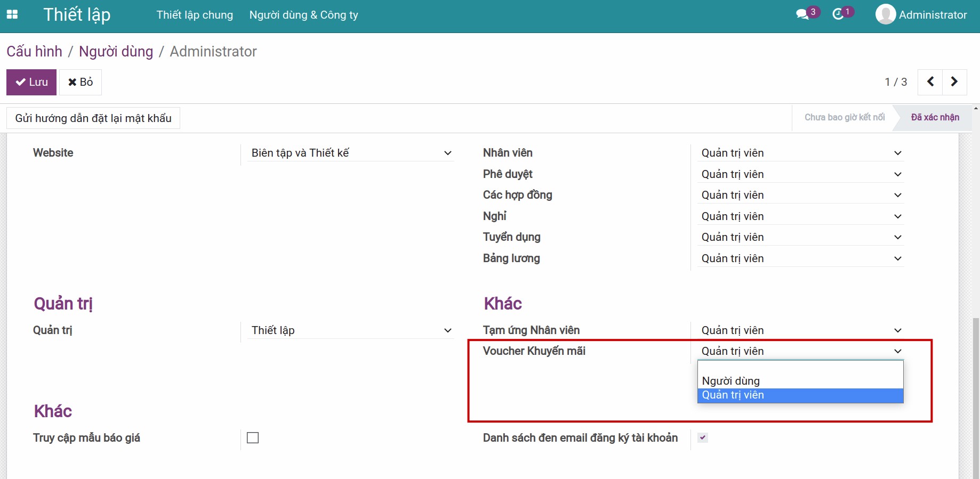980x479 pixels.
Task: Open the Phê duyệt role dropdown
Action: click(801, 174)
